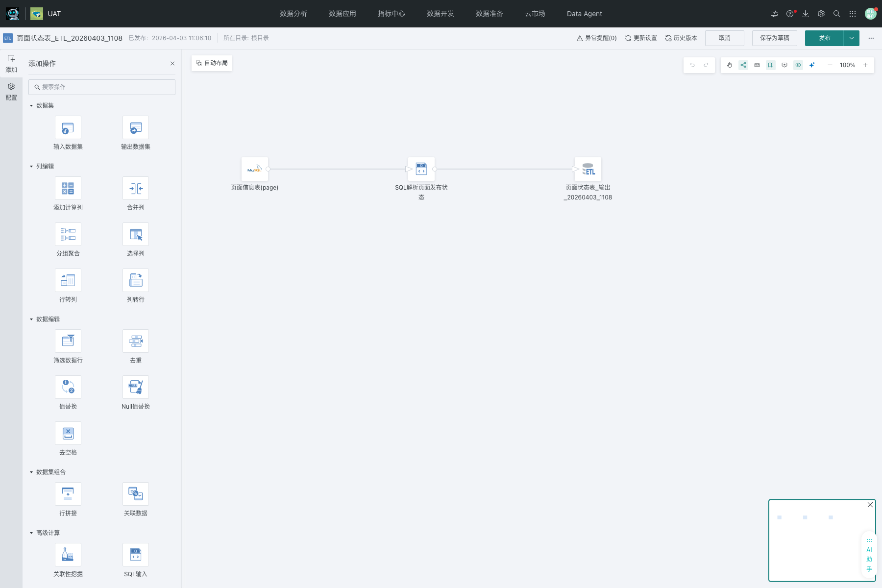Screen dimensions: 882x588
Task: Collapse the 列编辑 section
Action: coord(31,167)
